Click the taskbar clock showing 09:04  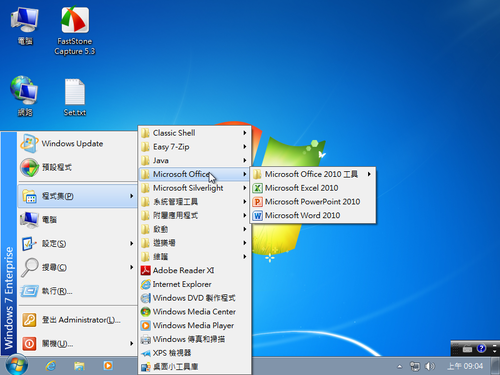coord(465,366)
